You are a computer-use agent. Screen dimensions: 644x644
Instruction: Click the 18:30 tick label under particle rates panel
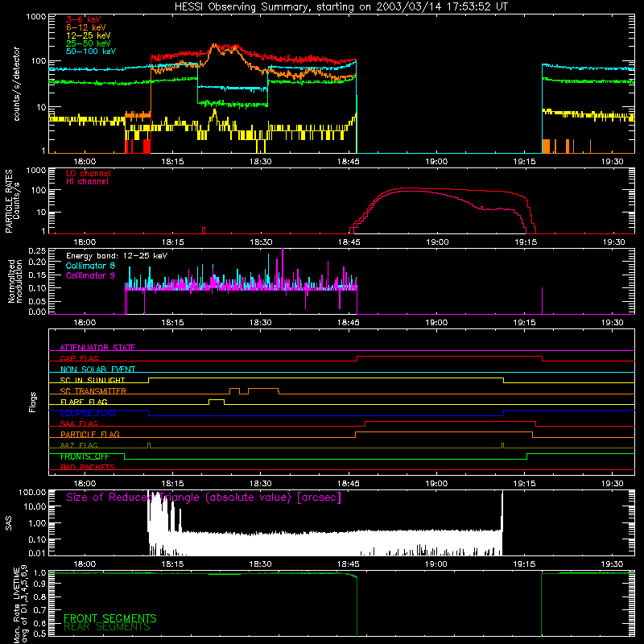tap(260, 242)
